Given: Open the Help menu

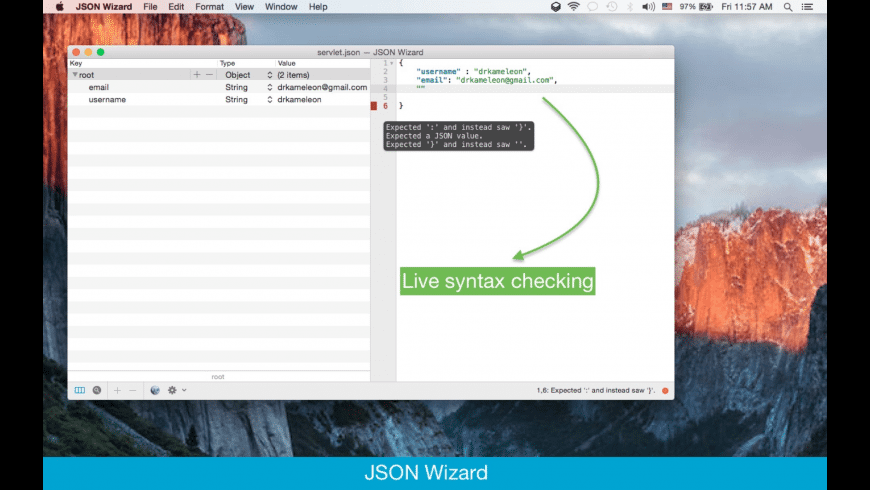Looking at the screenshot, I should pos(318,7).
